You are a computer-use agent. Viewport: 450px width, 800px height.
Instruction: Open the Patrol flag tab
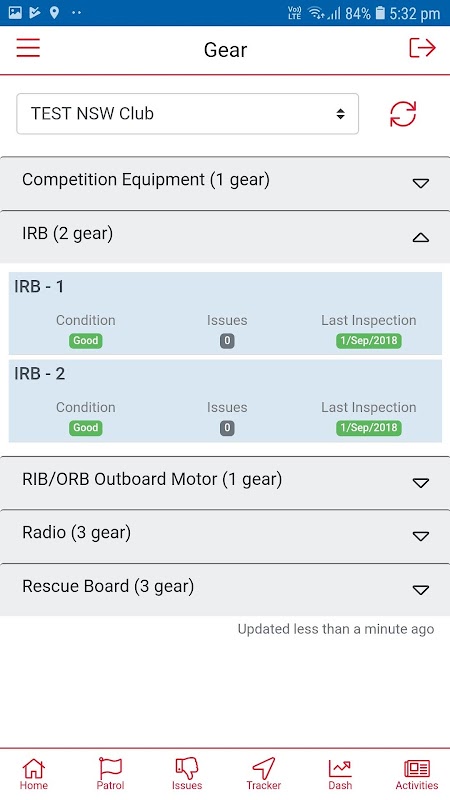(110, 774)
